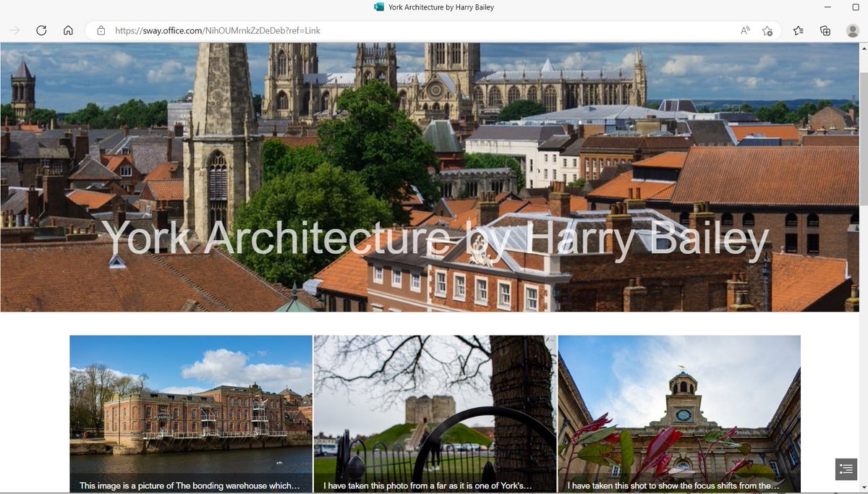Minimize the browser window
Viewport: 868px width, 494px height.
pyautogui.click(x=829, y=7)
